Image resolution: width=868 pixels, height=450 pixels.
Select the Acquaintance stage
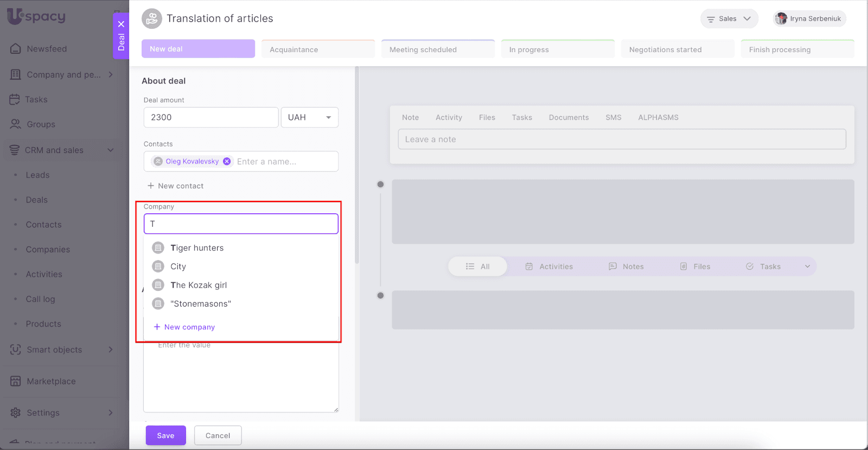318,49
